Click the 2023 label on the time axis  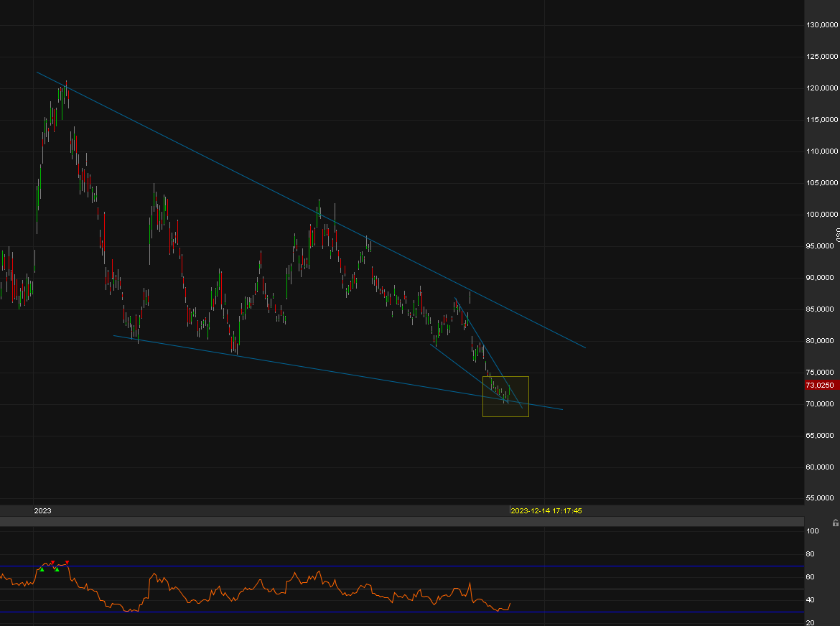42,510
